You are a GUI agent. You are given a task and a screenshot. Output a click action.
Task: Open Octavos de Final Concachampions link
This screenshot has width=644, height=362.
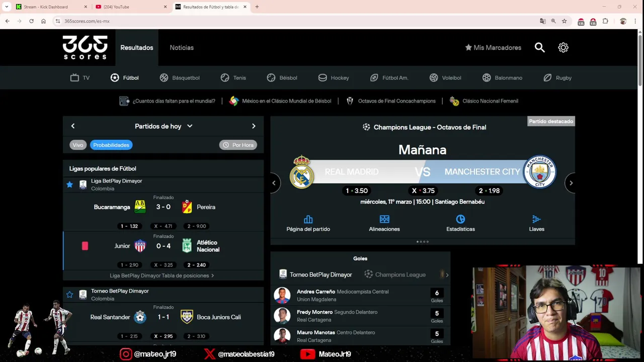391,101
